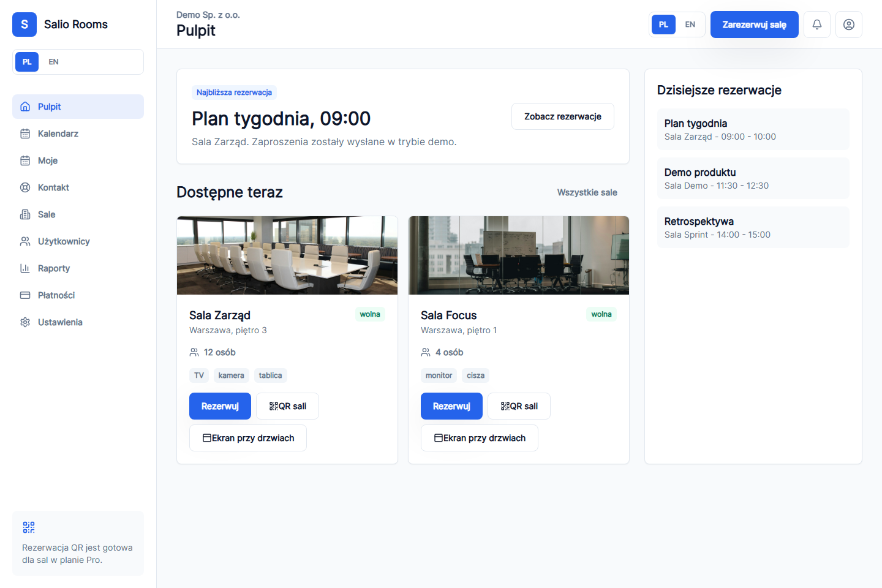
Task: Open Ekran przy drzwiach for Sala Zarząd
Action: point(248,438)
